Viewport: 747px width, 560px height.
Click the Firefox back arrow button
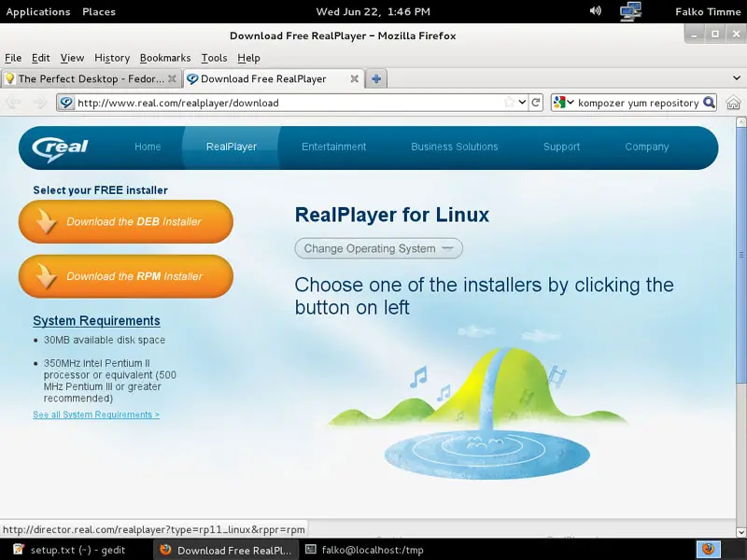pyautogui.click(x=13, y=103)
